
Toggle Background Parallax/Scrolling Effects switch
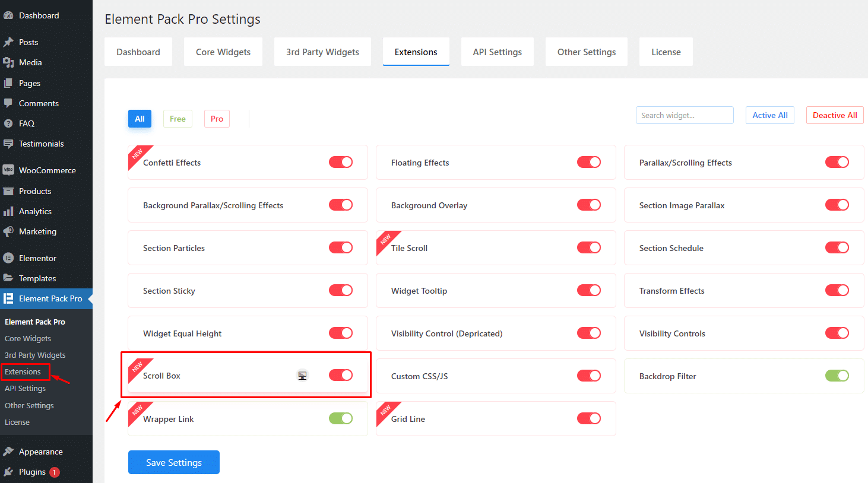pos(341,205)
